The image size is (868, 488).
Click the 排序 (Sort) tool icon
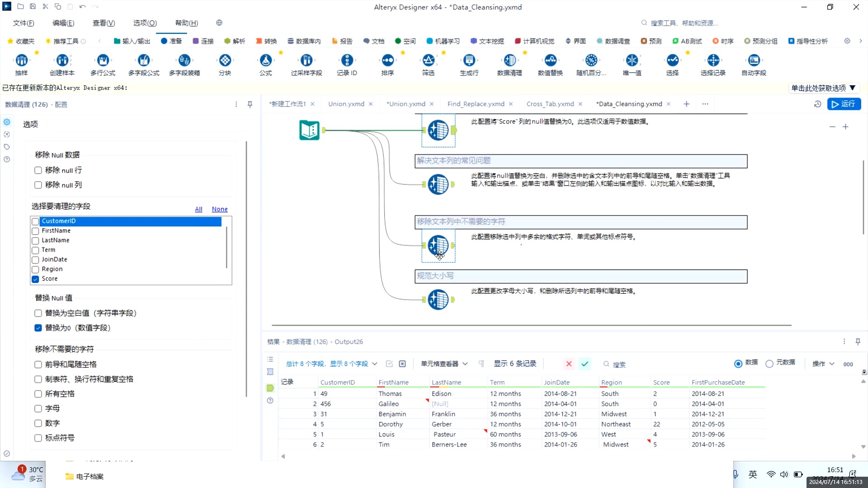387,60
